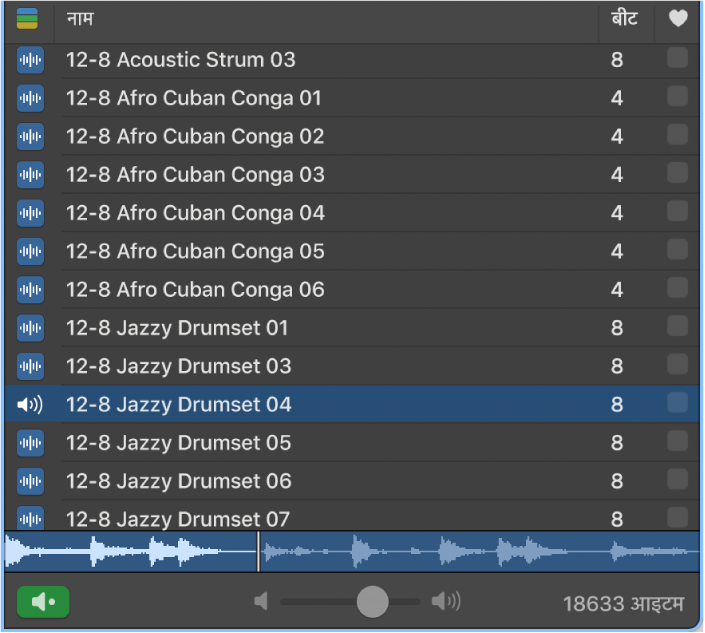Mark 12-8 Acoustic Strum 03 as favorite

(677, 59)
